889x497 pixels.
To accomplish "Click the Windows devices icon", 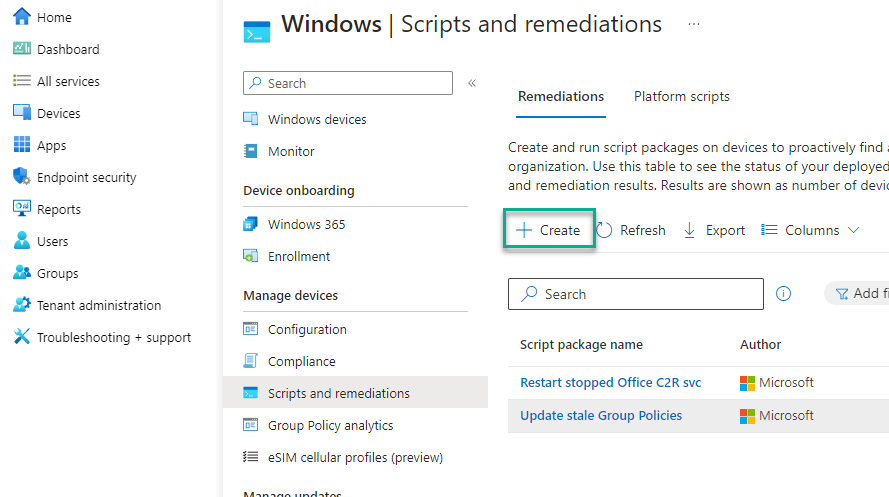I will pyautogui.click(x=251, y=118).
